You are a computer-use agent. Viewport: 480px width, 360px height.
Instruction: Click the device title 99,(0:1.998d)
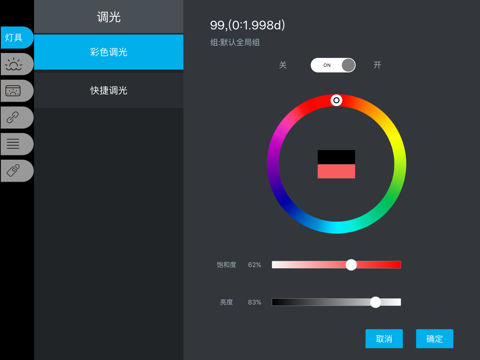tap(247, 25)
